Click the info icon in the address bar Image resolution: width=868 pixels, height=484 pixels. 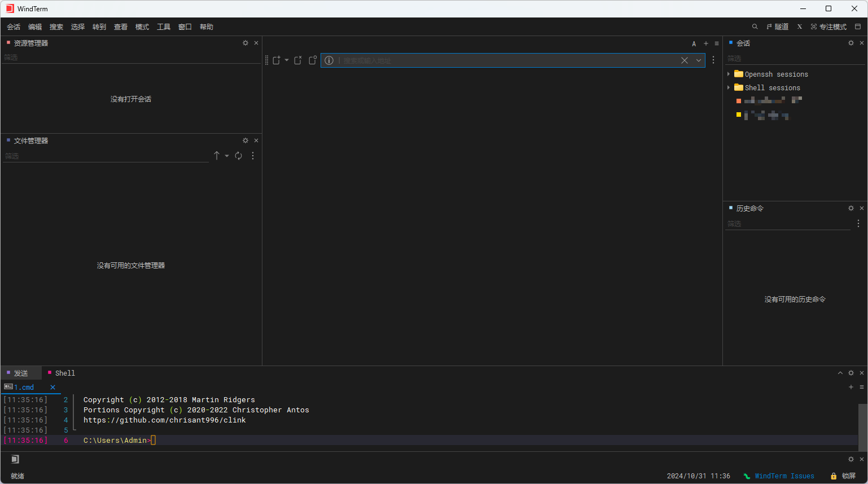point(329,60)
